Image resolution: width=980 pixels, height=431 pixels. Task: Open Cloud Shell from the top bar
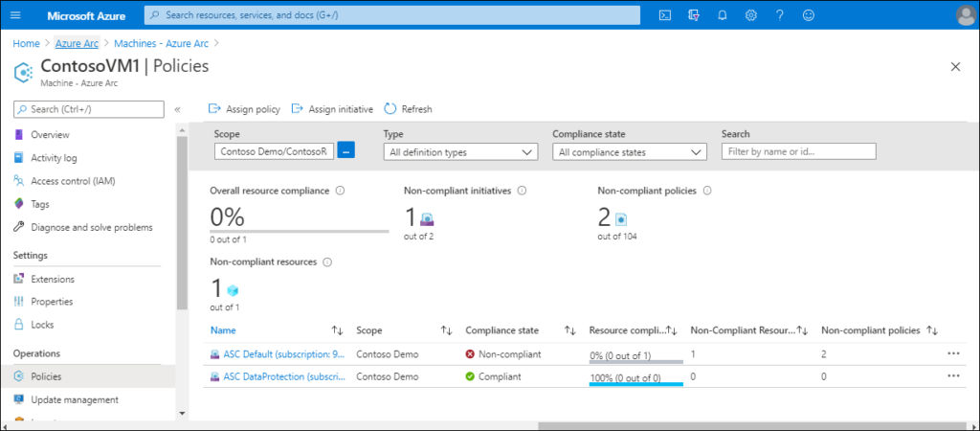[x=666, y=15]
